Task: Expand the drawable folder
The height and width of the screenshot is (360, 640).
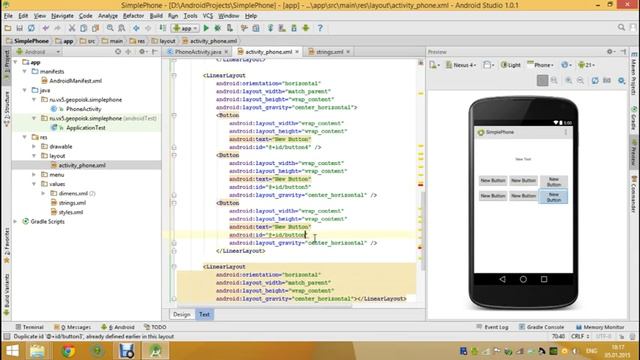Action: pos(34,147)
